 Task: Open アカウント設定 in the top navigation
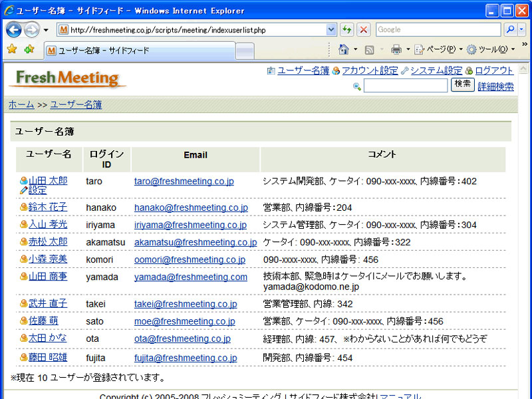point(370,70)
